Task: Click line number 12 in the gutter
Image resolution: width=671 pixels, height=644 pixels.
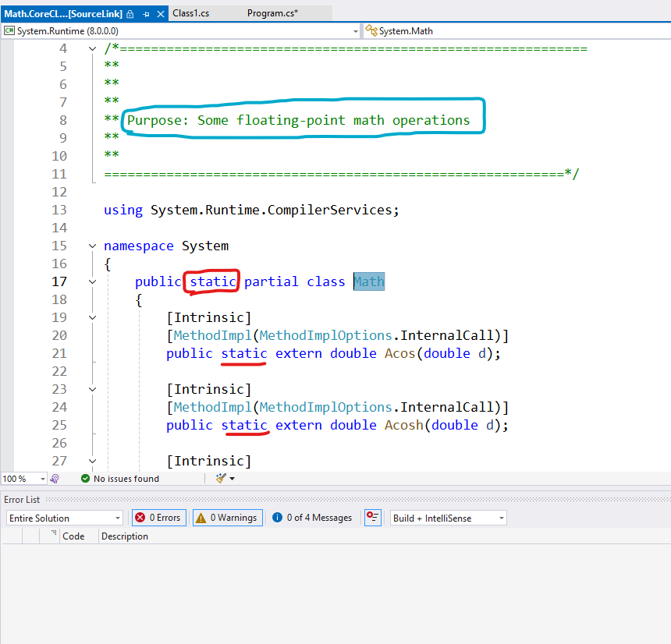Action: coord(59,192)
